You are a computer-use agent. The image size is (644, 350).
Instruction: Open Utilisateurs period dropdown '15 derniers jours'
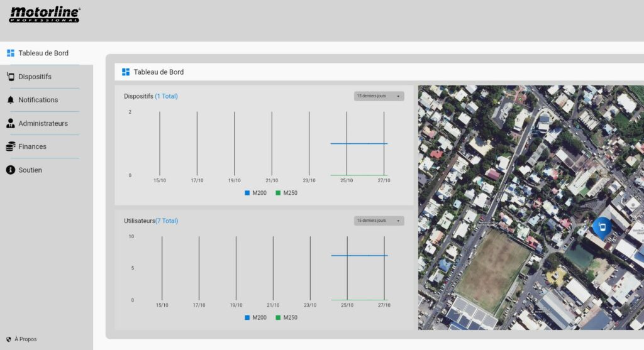[x=379, y=221]
